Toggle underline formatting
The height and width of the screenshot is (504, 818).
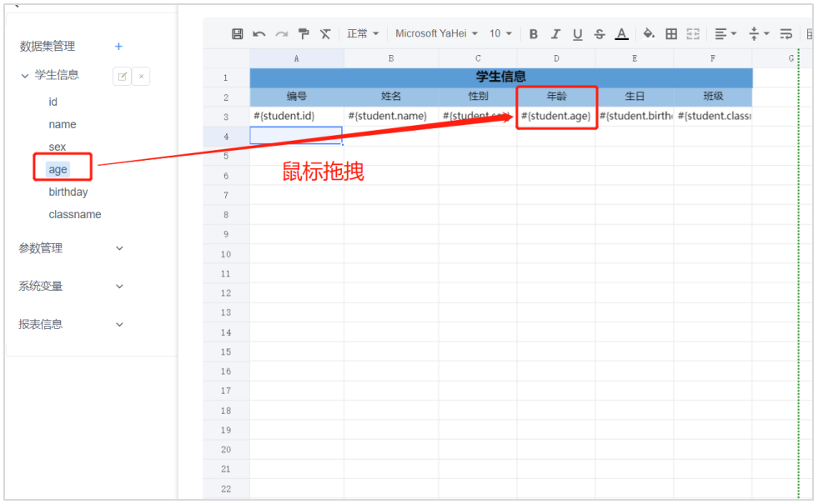tap(578, 34)
